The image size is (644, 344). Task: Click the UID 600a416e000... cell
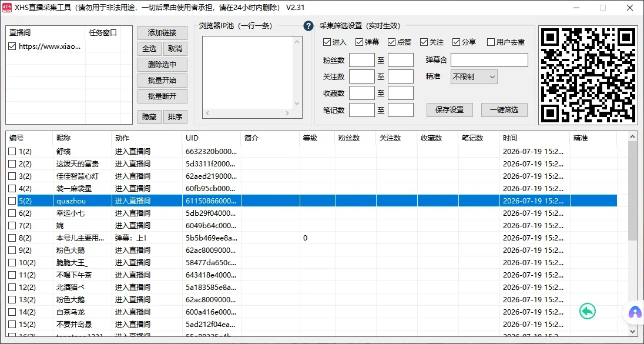[x=212, y=312]
